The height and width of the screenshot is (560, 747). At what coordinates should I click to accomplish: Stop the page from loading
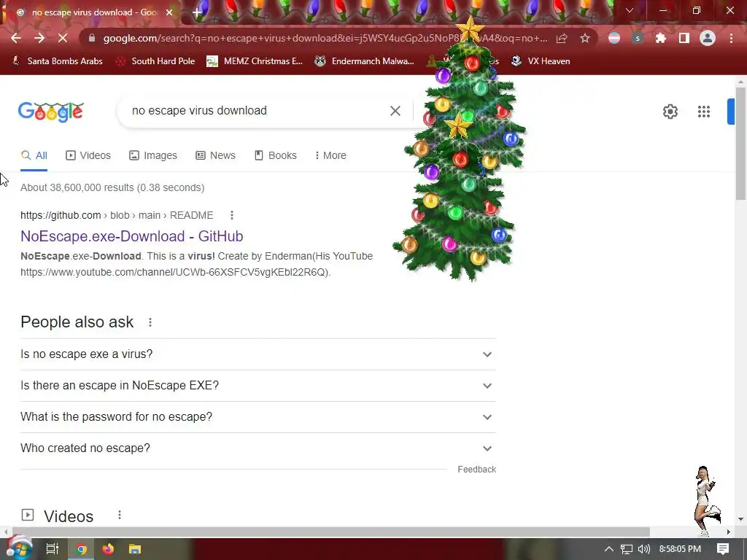click(x=63, y=38)
